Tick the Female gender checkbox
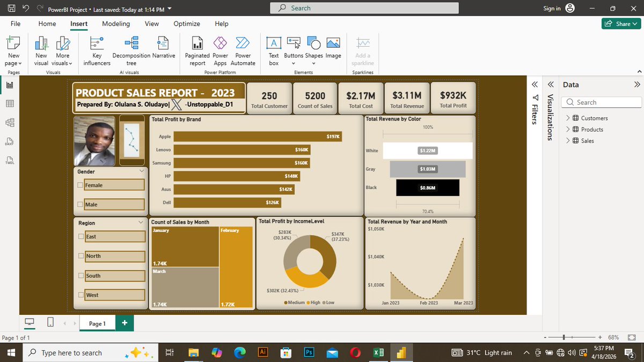This screenshot has height=362, width=644. (80, 185)
